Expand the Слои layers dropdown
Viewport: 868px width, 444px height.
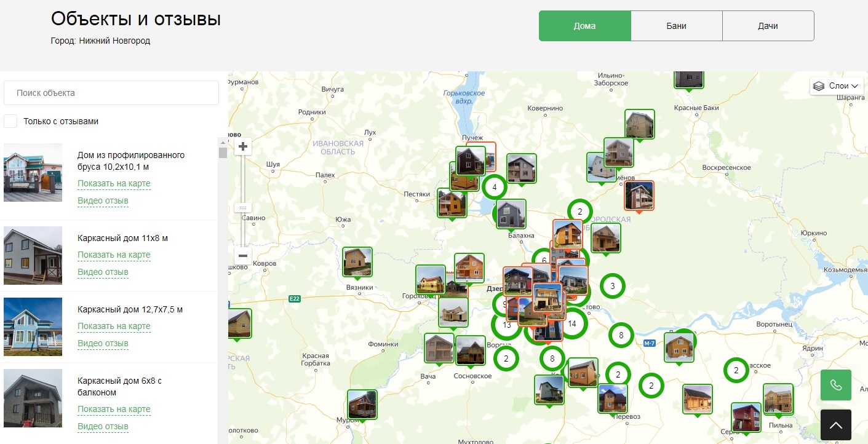coord(837,86)
